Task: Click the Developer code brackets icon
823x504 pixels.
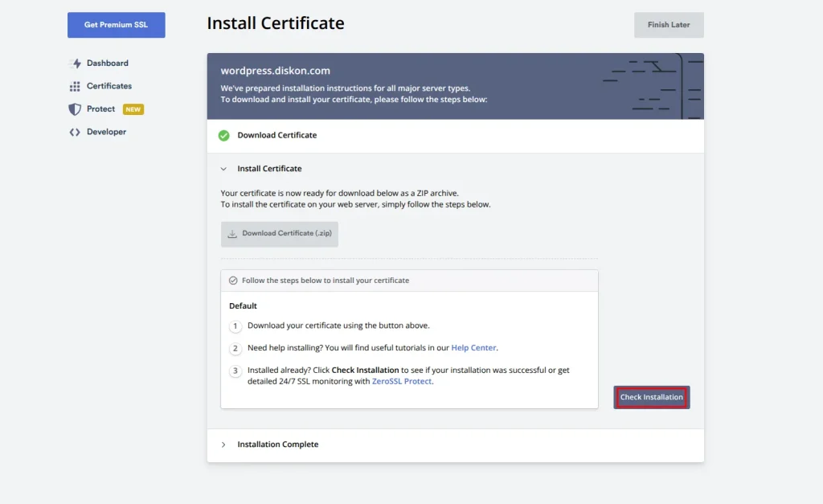Action: 76,131
